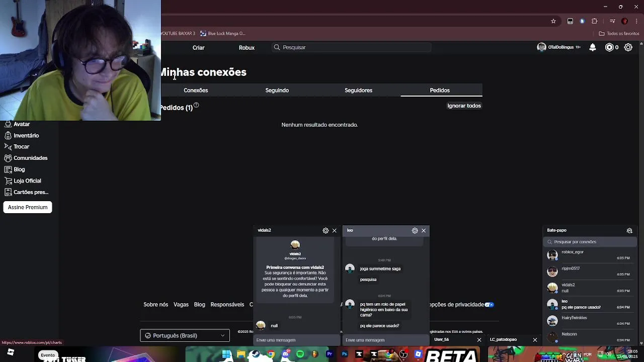Open Spotify from the taskbar
644x362 pixels.
[x=300, y=354]
